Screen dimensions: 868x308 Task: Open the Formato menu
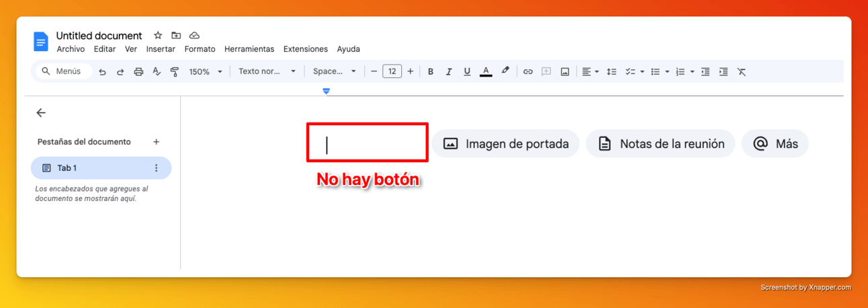(x=200, y=49)
